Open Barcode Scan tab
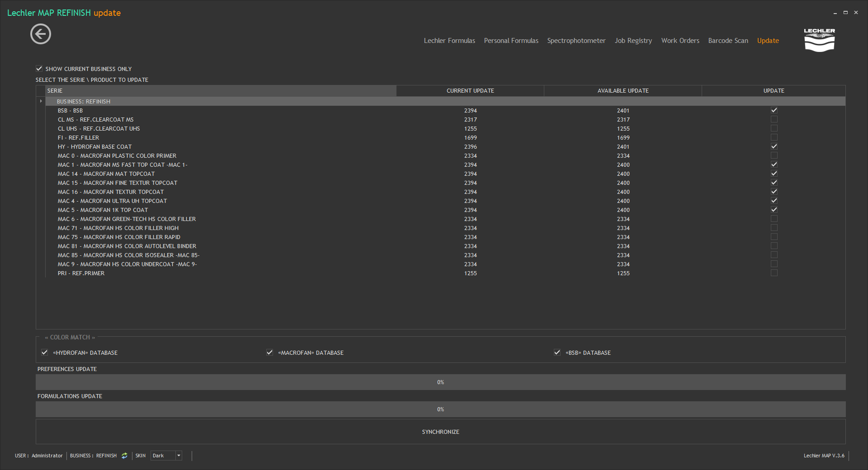 [728, 41]
